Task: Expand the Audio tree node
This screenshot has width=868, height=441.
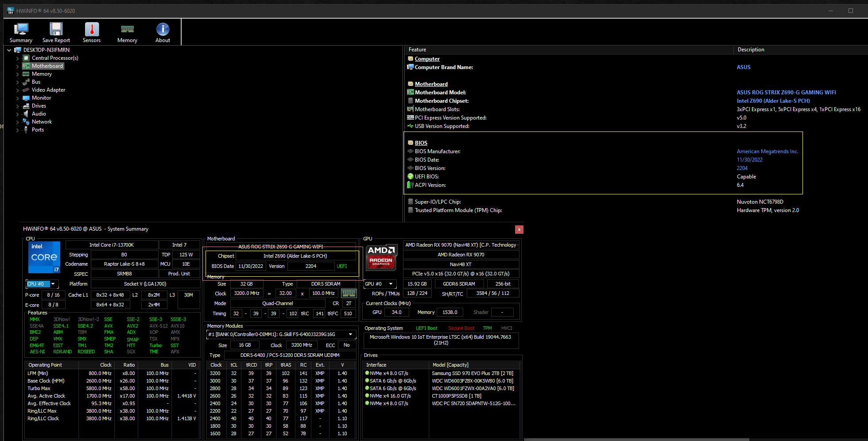Action: tap(17, 114)
